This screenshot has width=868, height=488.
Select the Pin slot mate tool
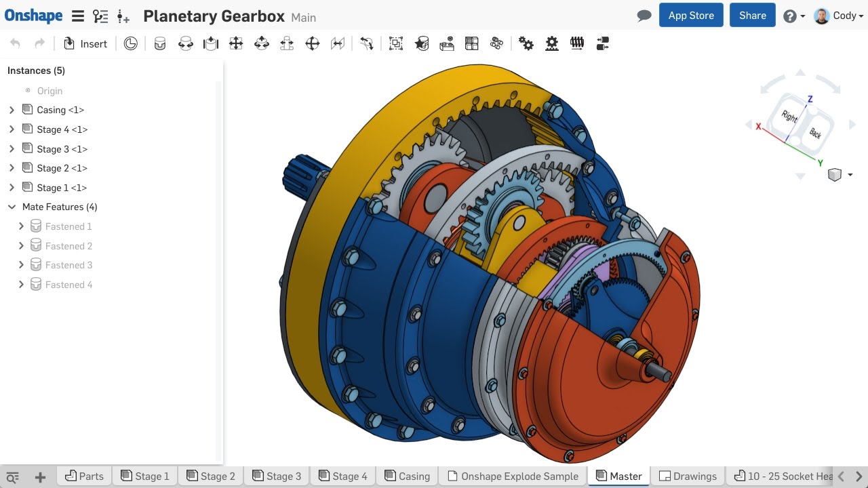point(287,43)
